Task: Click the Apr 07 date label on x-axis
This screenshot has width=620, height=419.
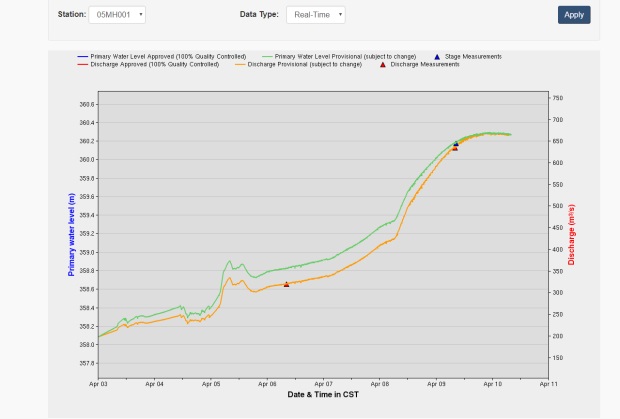Action: tap(323, 382)
